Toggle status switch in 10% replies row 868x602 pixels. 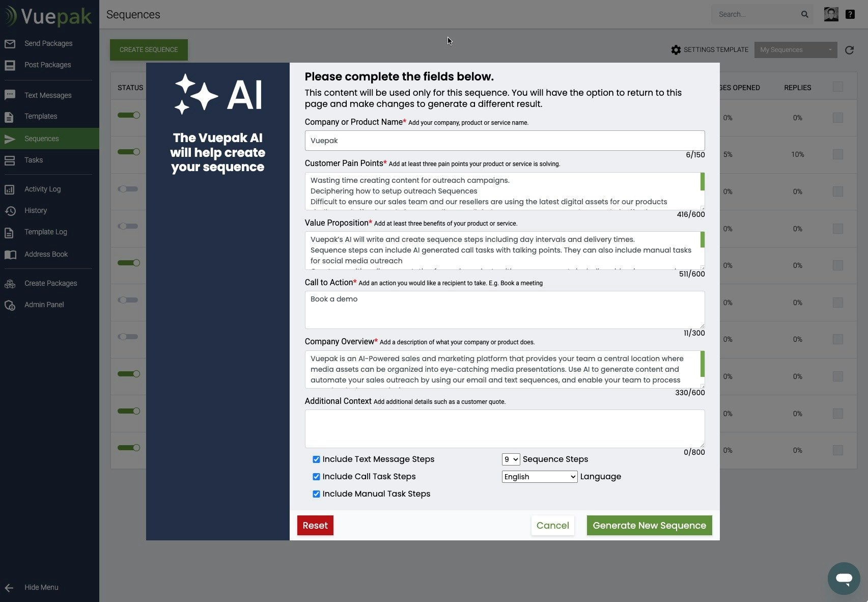click(x=129, y=152)
